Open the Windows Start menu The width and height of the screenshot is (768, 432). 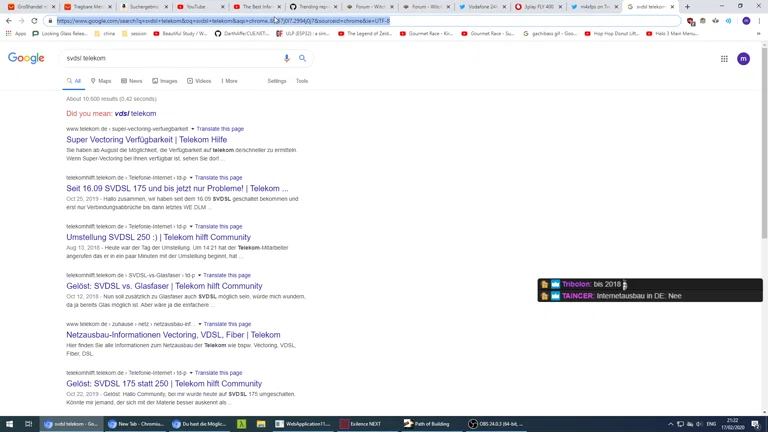point(9,424)
